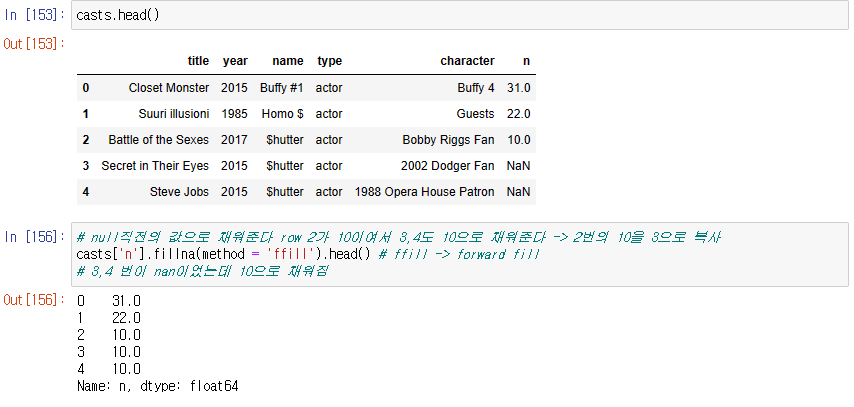The width and height of the screenshot is (854, 407).
Task: Click the fillna ffill code cell input
Action: pos(460,254)
